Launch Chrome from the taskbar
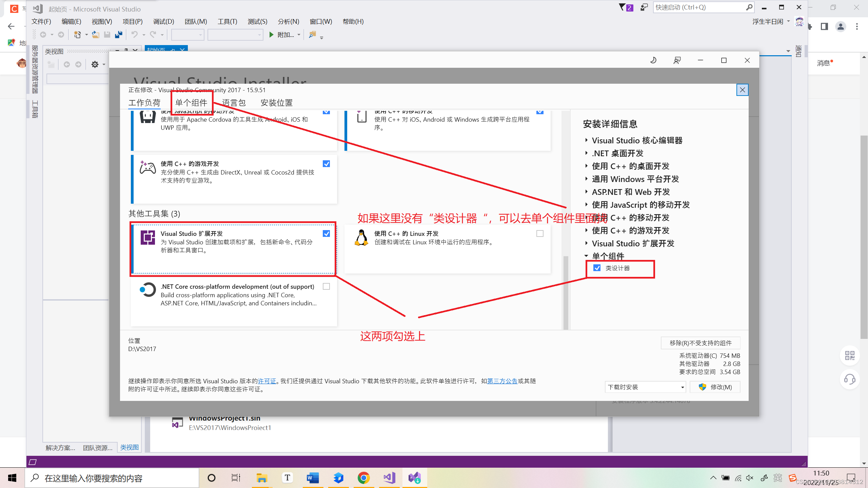The width and height of the screenshot is (868, 488). click(363, 478)
